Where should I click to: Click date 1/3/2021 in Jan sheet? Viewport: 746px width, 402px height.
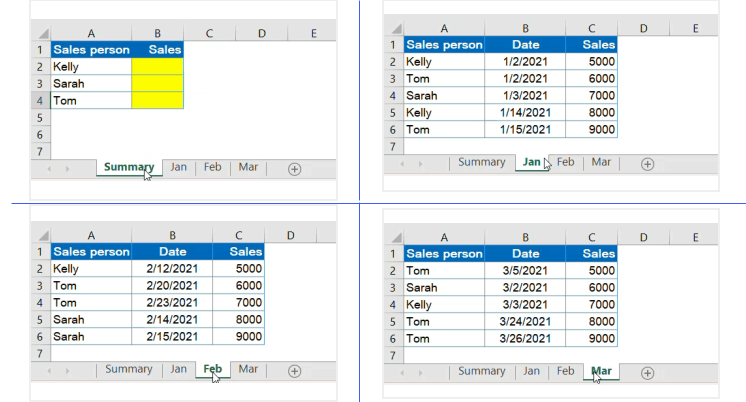pos(525,96)
